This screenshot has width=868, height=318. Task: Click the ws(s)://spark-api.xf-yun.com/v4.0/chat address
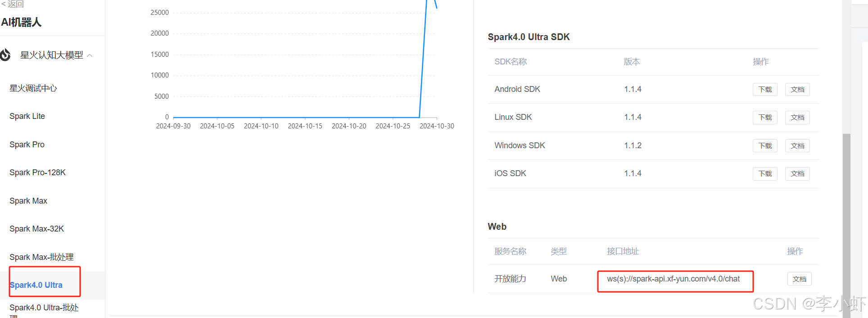pyautogui.click(x=673, y=279)
